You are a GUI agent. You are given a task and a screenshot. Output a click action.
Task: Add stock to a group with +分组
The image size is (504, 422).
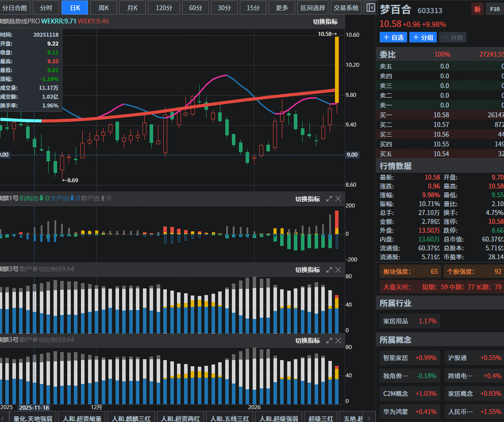pos(423,38)
